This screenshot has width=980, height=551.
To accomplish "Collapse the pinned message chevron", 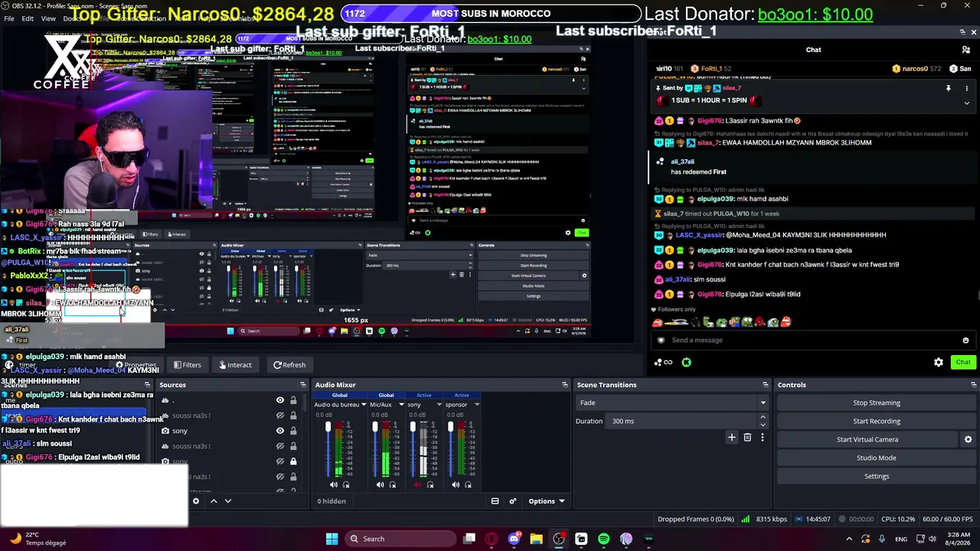I will tap(965, 102).
